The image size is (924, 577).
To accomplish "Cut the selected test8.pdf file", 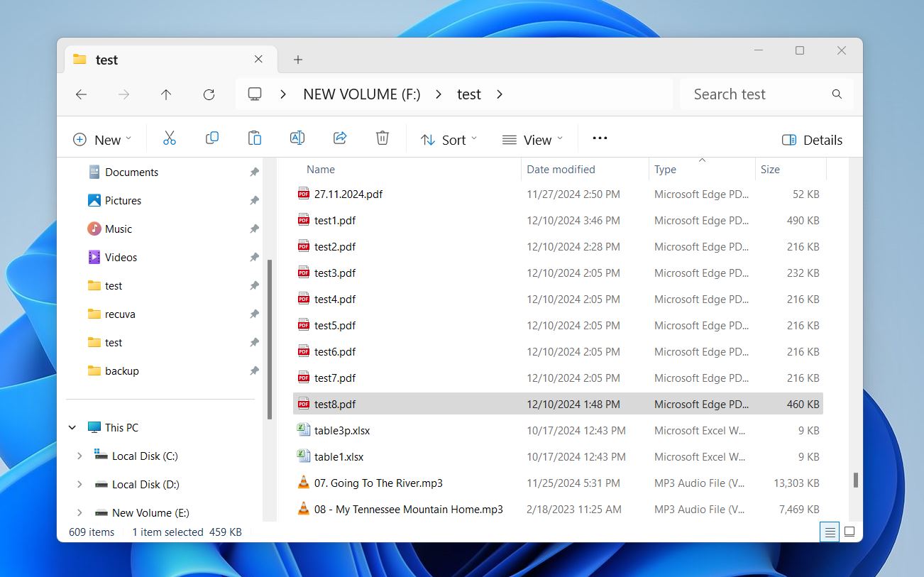I will pos(169,138).
